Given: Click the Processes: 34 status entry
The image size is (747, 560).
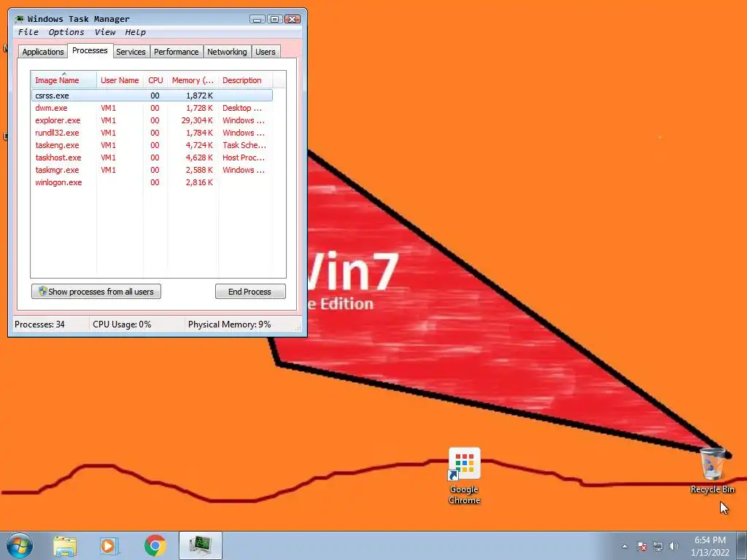Looking at the screenshot, I should pos(39,324).
